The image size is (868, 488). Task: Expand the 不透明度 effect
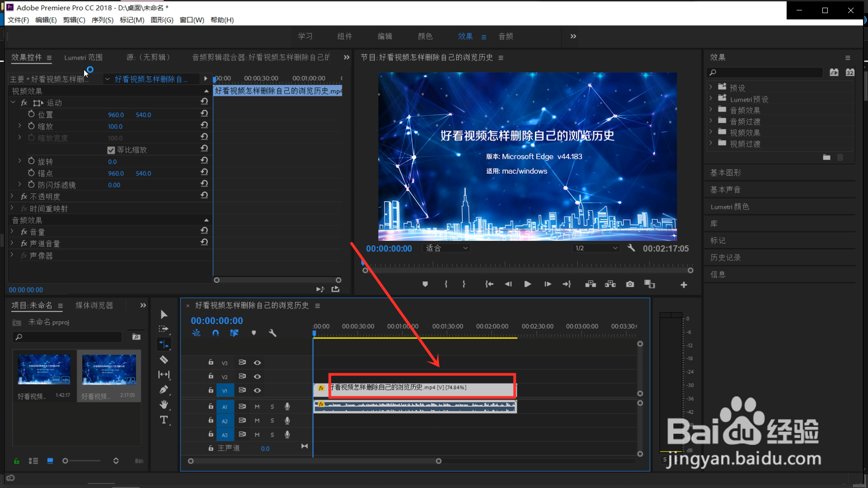pyautogui.click(x=12, y=197)
